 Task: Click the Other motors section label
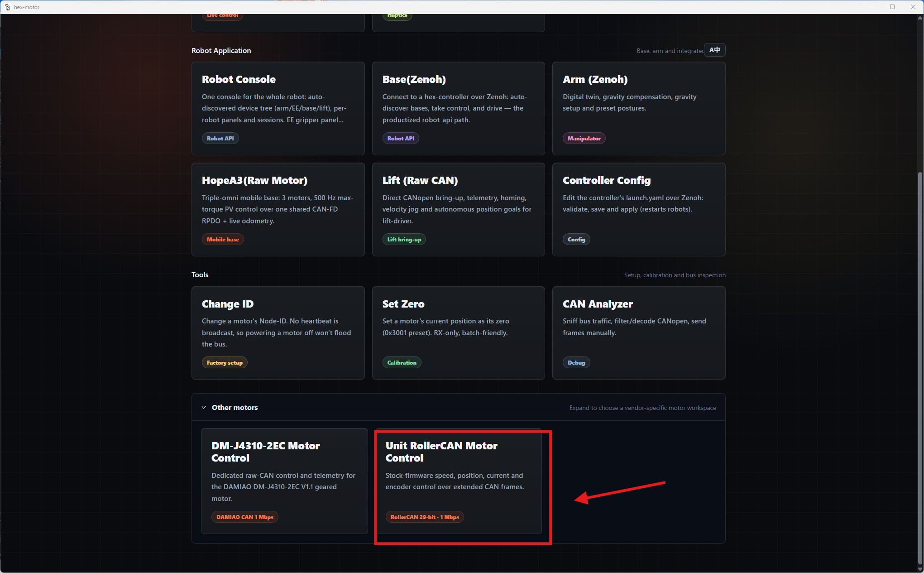[x=235, y=407]
